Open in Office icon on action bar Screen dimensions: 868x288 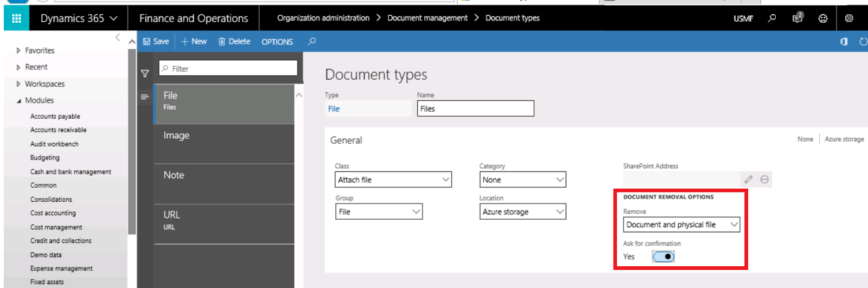[844, 41]
